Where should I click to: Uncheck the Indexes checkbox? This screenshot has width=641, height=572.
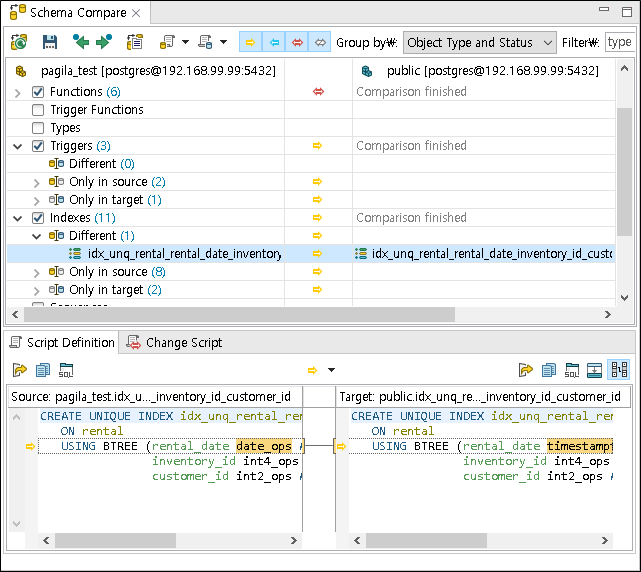pyautogui.click(x=38, y=218)
